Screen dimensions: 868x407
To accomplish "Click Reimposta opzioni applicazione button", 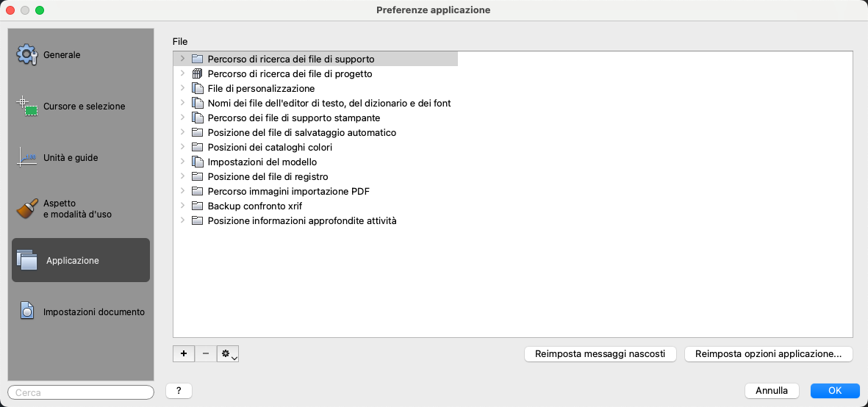I will (768, 354).
